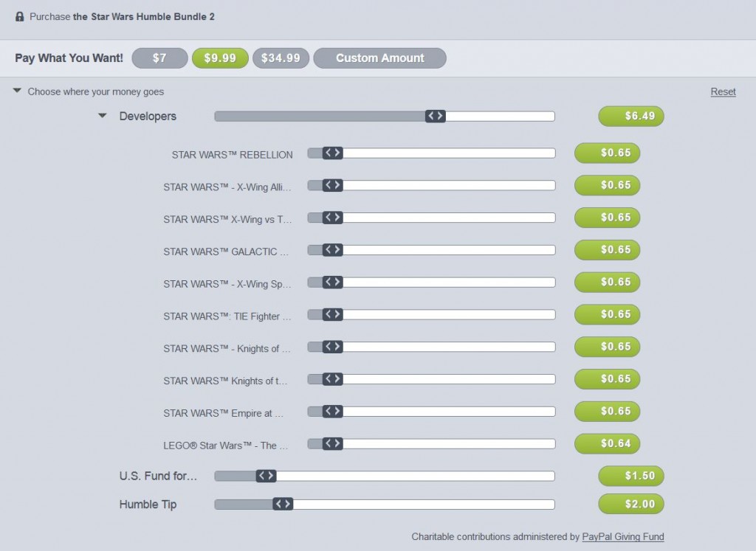Click the STAR WARS REBELLION $0.65 amount
756x551 pixels.
click(x=607, y=153)
